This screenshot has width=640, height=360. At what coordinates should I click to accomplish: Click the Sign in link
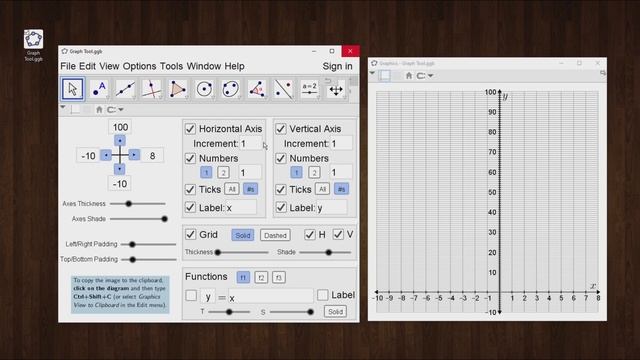(x=337, y=66)
